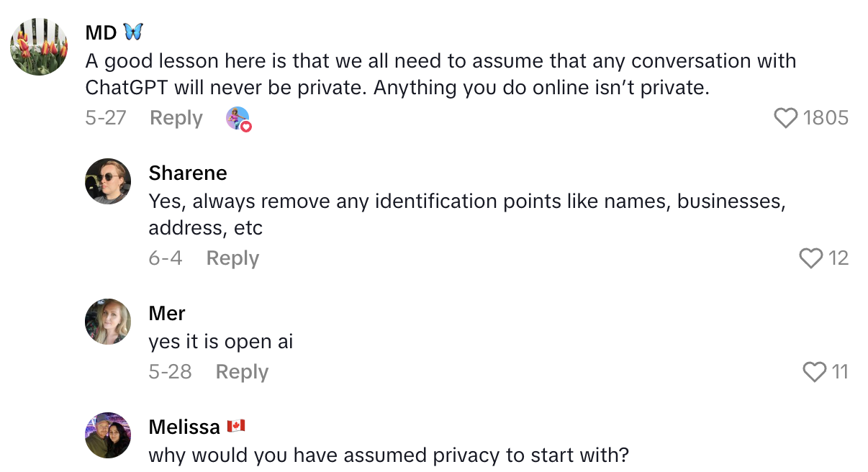This screenshot has width=868, height=472.
Task: Reply to Sharene's comment
Action: click(232, 258)
